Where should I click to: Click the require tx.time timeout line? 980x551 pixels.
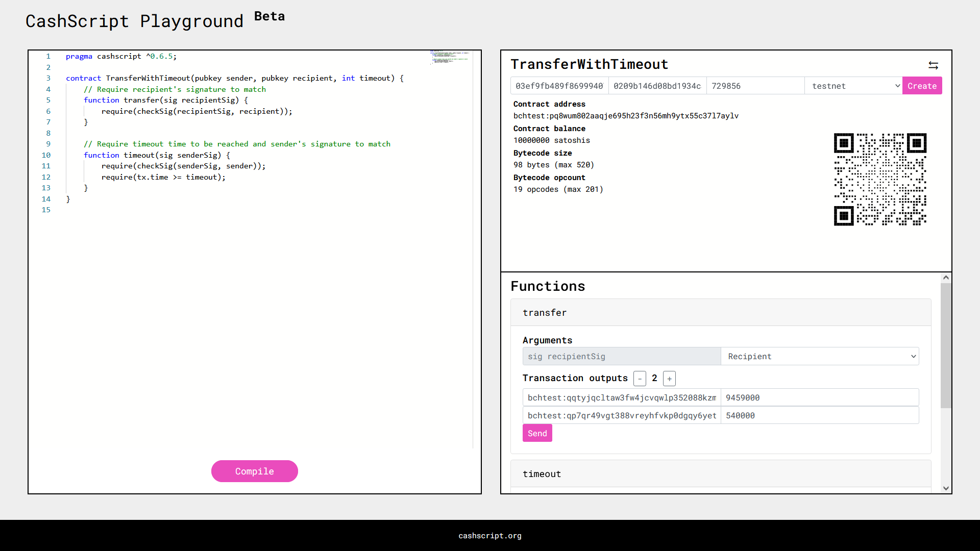coord(163,177)
